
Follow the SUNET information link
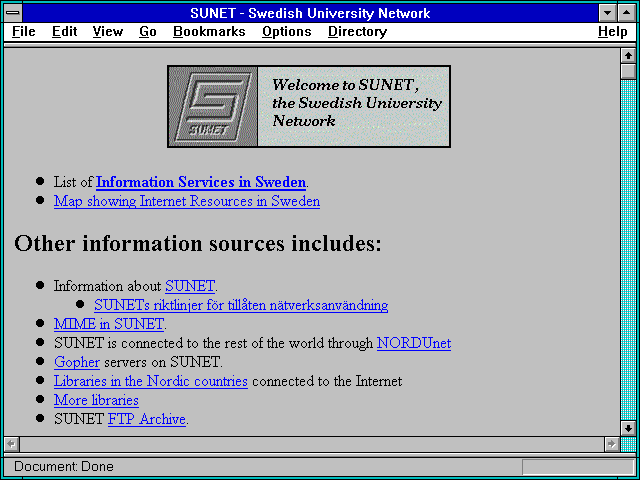(190, 286)
